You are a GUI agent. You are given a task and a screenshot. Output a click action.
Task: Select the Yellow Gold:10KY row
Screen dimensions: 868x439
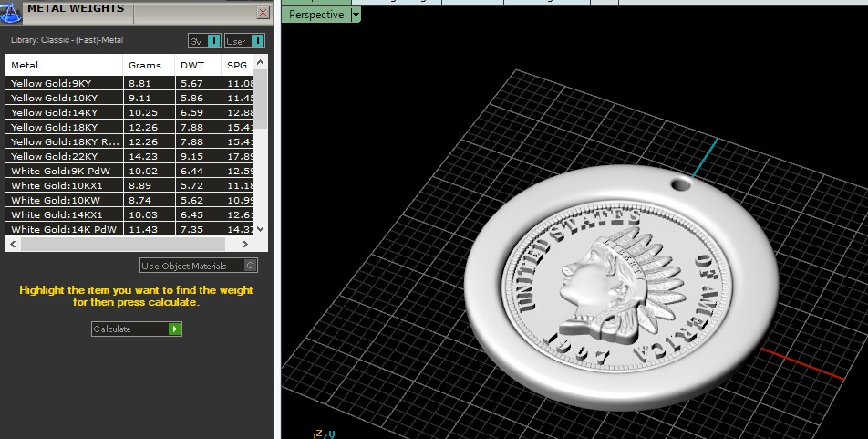pyautogui.click(x=129, y=98)
